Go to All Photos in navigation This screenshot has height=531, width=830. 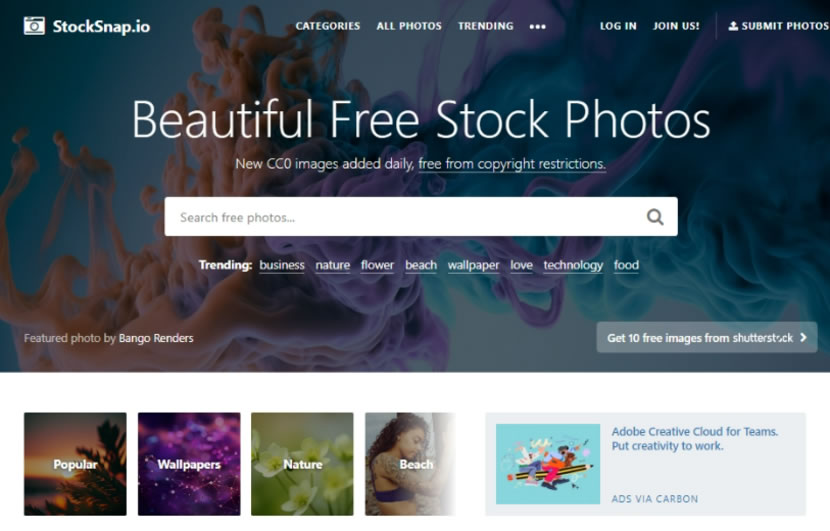409,26
